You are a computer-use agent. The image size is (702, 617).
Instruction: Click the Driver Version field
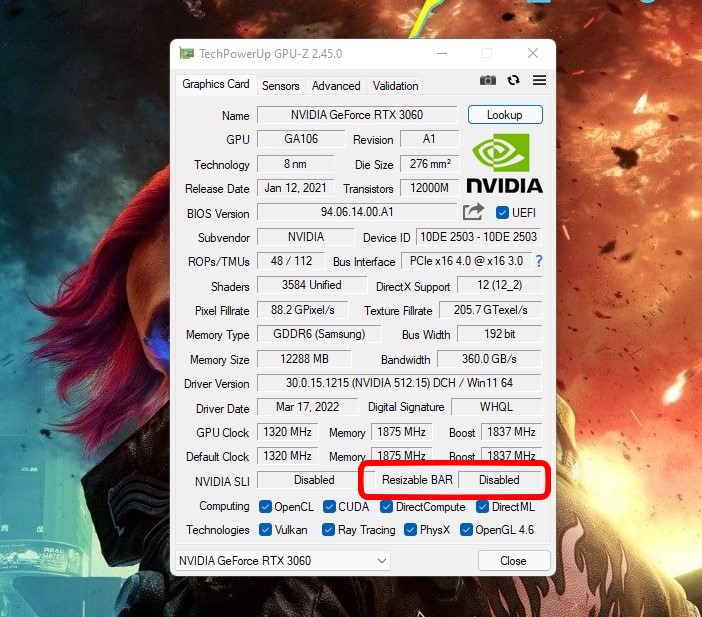pyautogui.click(x=399, y=383)
